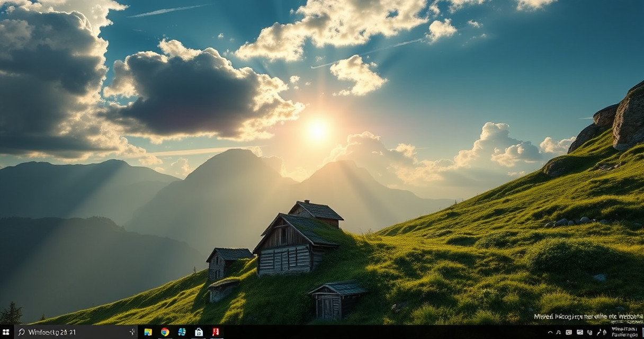Click the pen-shaped icon in the system tray
This screenshot has width=644, height=339.
[598, 332]
